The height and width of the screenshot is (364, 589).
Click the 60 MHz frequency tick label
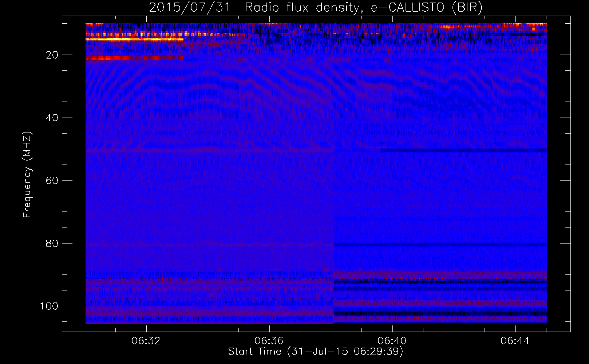52,181
